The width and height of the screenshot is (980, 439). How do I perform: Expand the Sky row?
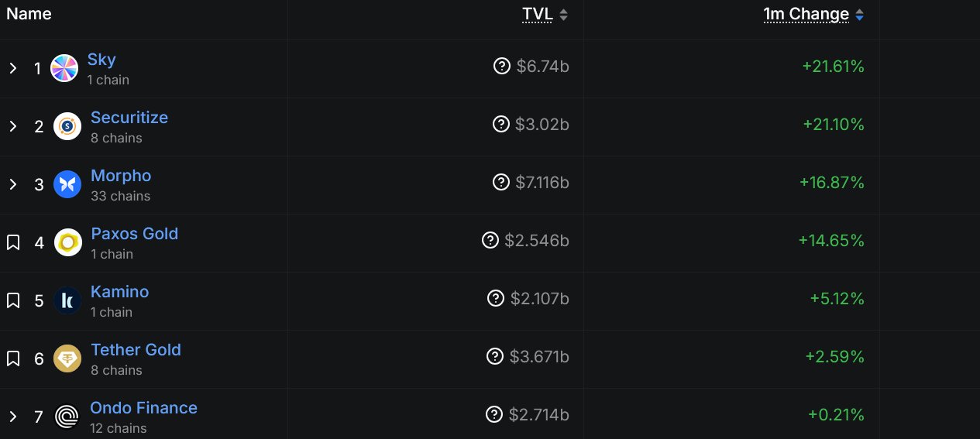[13, 68]
